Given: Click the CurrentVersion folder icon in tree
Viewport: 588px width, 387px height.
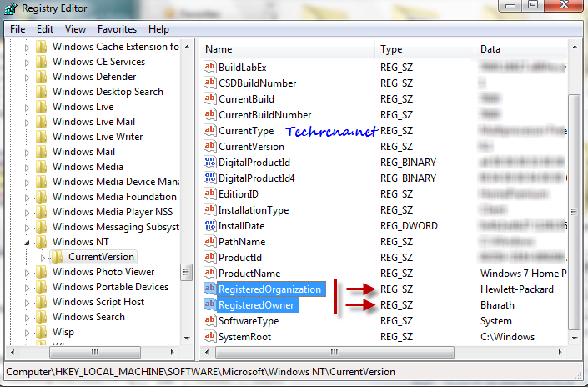Looking at the screenshot, I should pyautogui.click(x=57, y=257).
